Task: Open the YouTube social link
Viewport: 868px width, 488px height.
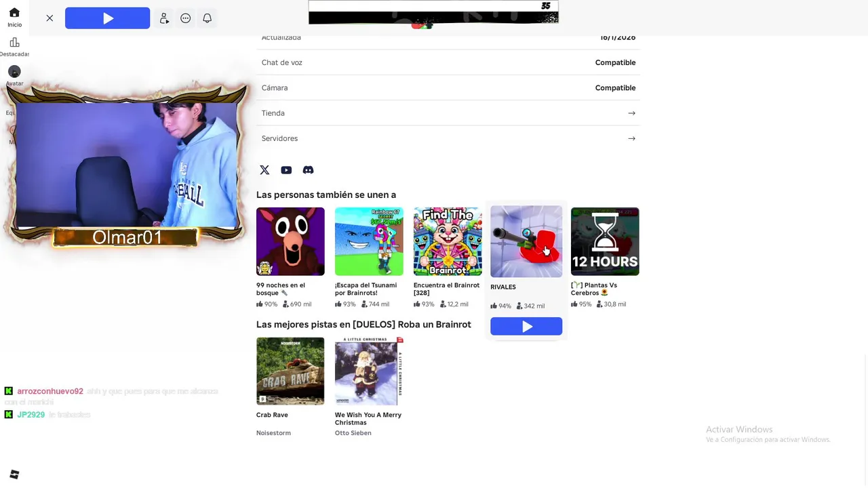Action: click(x=286, y=170)
